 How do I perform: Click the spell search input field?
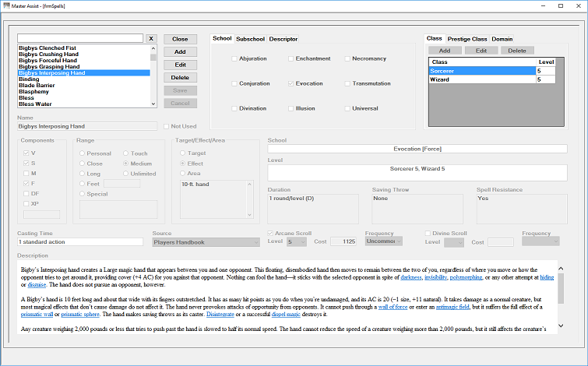80,38
